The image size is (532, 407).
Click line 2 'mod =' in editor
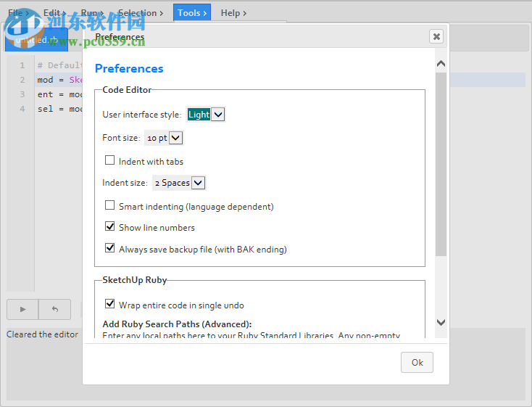pos(51,80)
